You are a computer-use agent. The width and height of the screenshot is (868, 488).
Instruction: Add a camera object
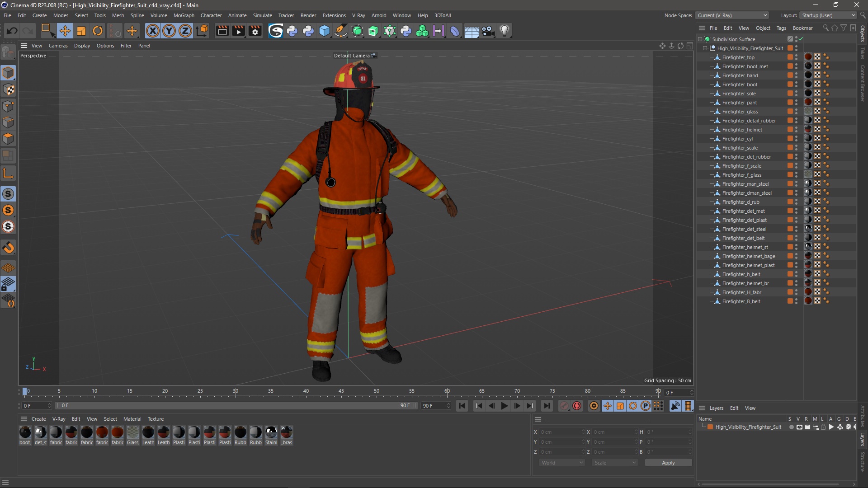(x=488, y=31)
